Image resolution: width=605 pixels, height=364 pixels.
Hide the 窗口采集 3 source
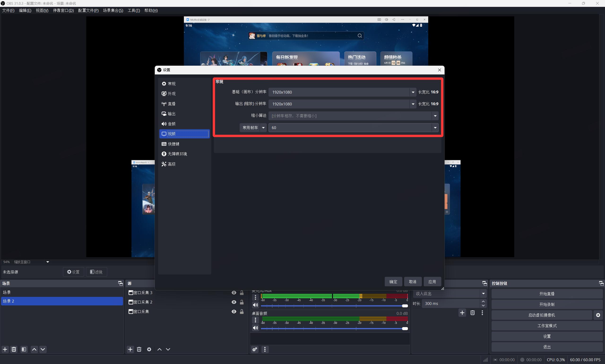pos(234,293)
